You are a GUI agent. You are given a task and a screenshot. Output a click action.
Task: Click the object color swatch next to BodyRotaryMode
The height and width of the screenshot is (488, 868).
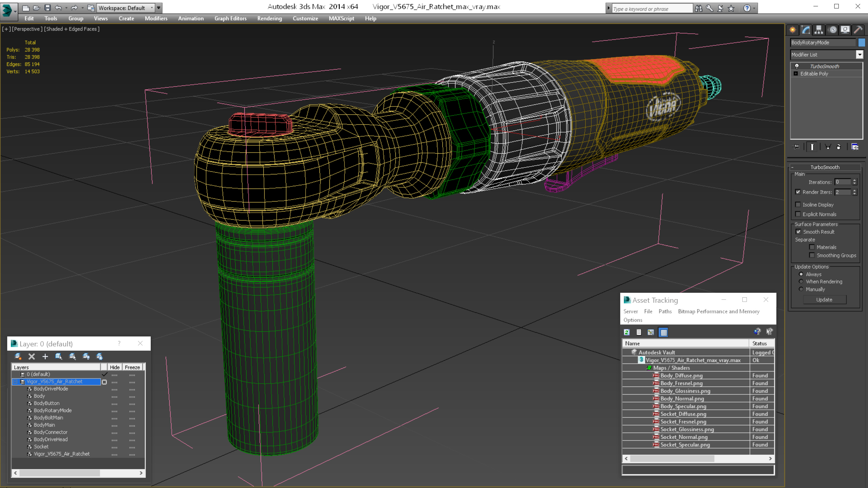point(861,42)
